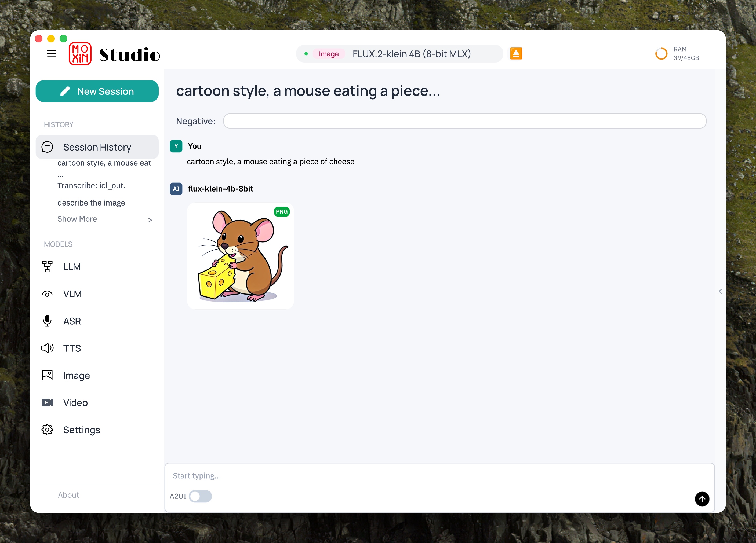Open 'describe the image' history session
This screenshot has height=543, width=756.
pyautogui.click(x=91, y=203)
